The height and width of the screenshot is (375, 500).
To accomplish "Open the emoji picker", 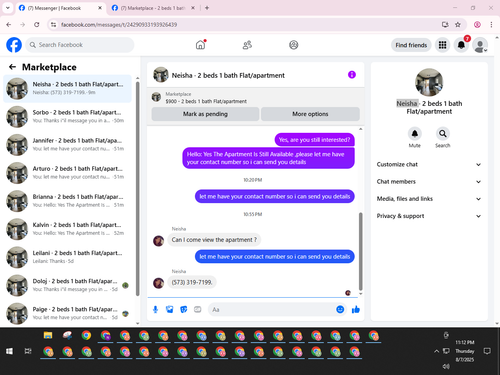I will 340,309.
